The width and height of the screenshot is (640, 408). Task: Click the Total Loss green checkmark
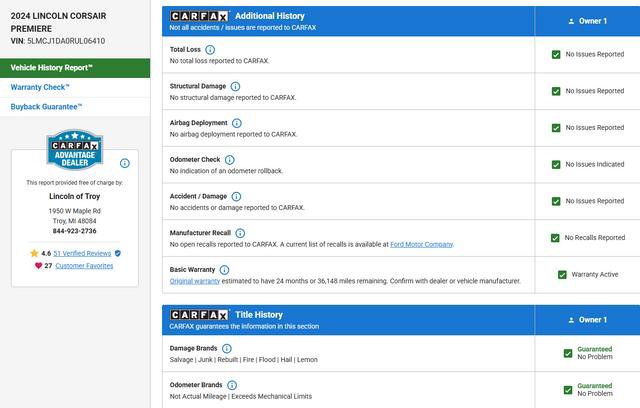[556, 54]
